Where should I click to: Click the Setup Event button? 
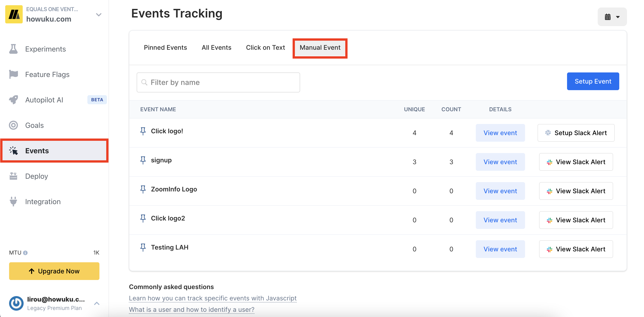click(593, 82)
